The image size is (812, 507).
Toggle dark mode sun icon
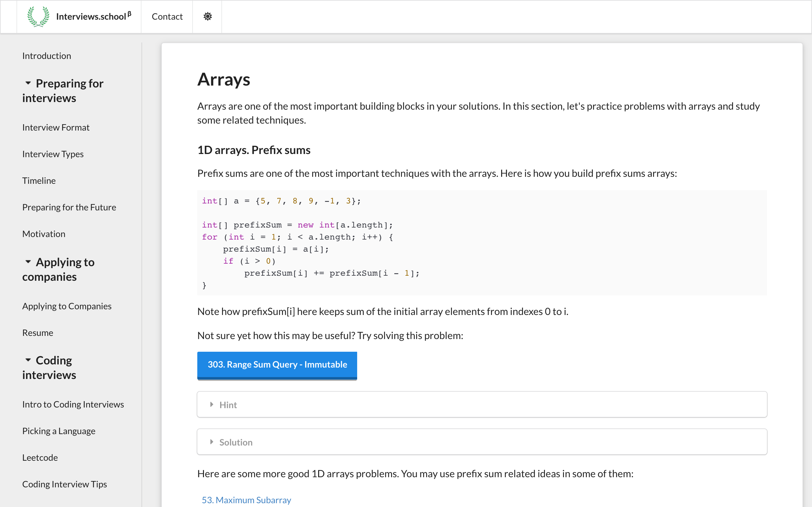207,16
